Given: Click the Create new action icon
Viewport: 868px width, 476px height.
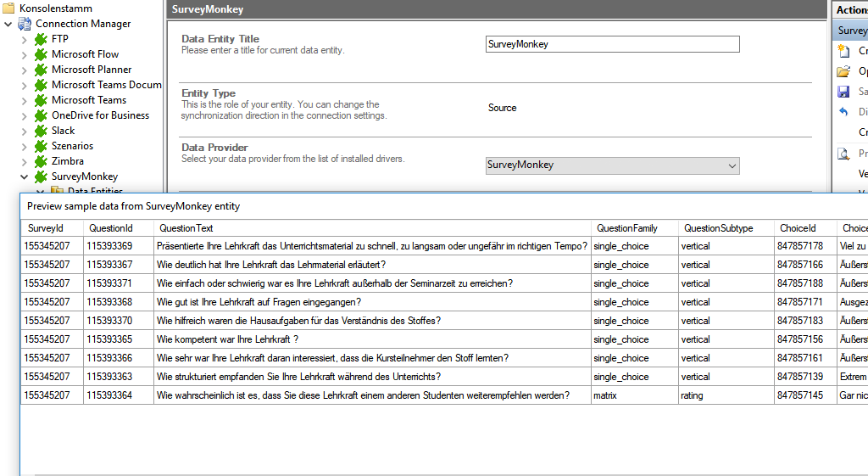Looking at the screenshot, I should (843, 51).
